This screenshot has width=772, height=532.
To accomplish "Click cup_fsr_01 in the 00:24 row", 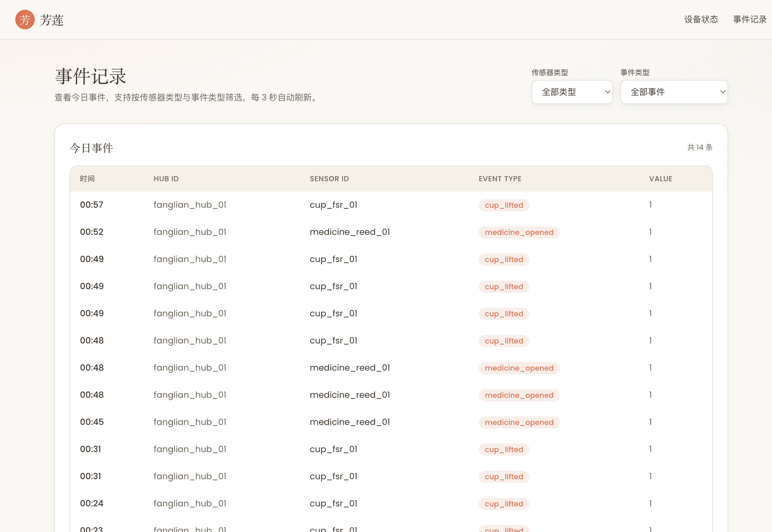I will [333, 503].
